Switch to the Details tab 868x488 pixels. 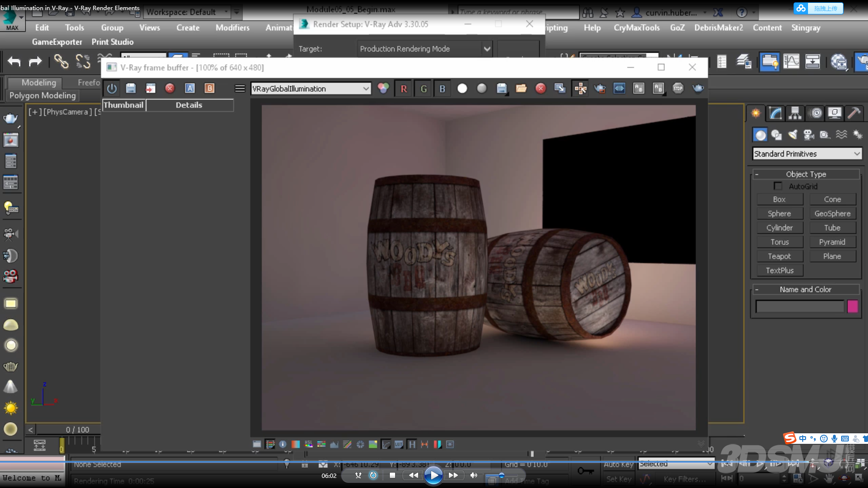pos(189,105)
